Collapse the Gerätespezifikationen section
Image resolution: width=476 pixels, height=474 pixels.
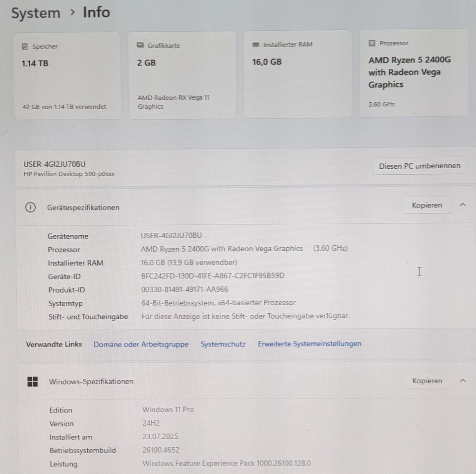tap(463, 204)
